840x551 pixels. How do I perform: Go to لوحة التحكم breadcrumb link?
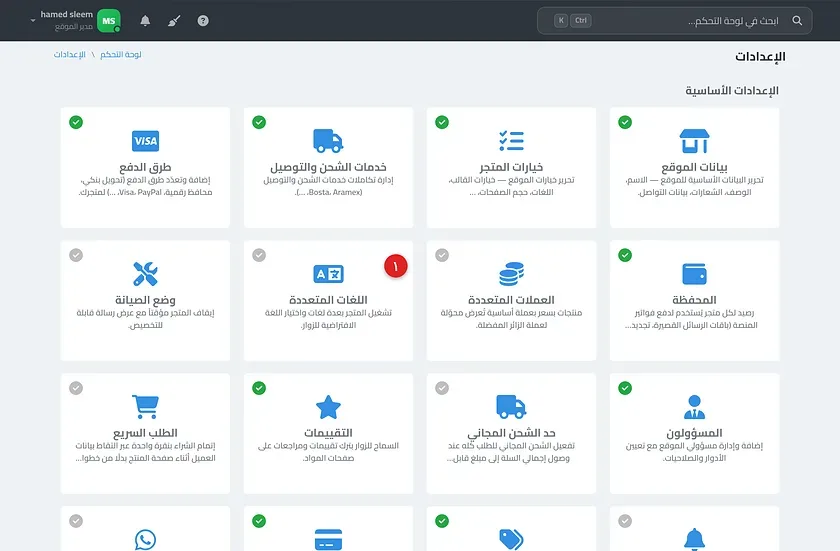(121, 55)
